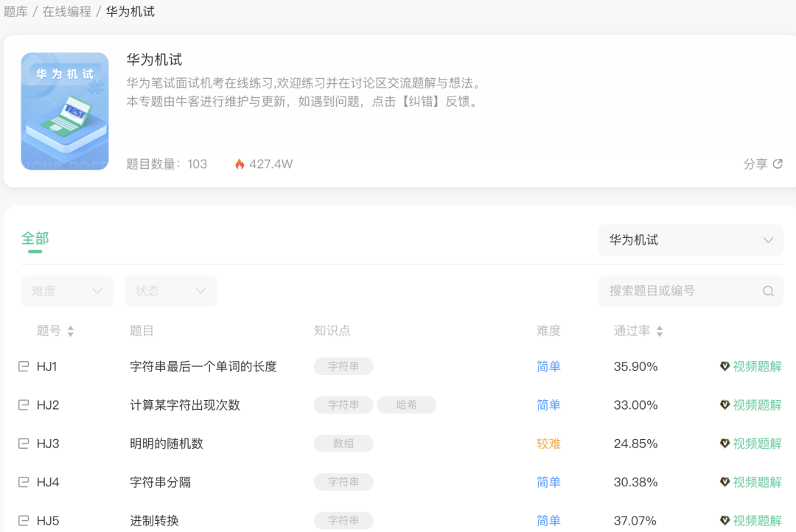Sort by 通过率 using the sort arrows
The height and width of the screenshot is (532, 796).
(660, 331)
